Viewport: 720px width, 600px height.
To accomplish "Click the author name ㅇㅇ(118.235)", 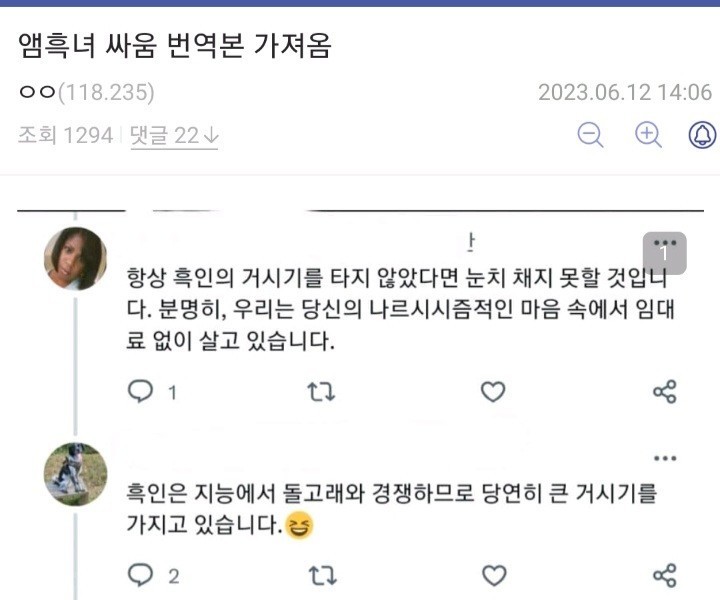I will pos(86,93).
